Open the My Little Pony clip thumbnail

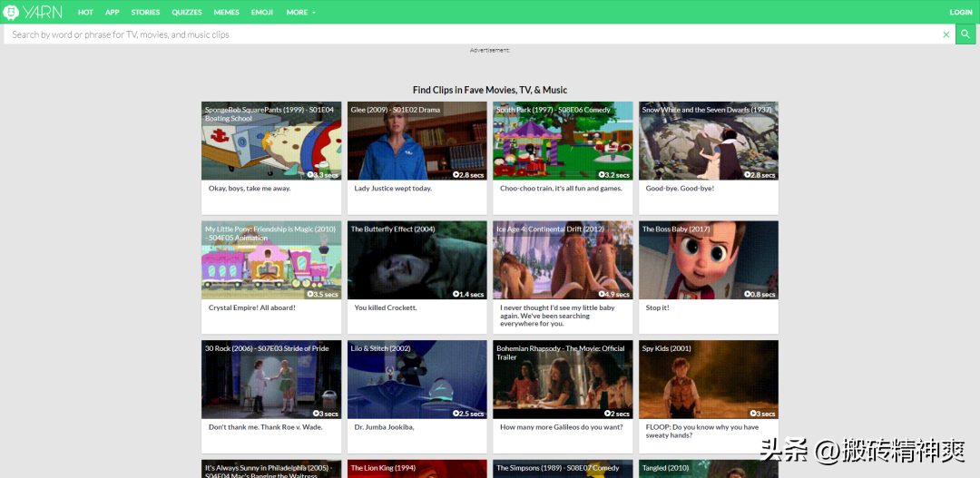click(271, 260)
